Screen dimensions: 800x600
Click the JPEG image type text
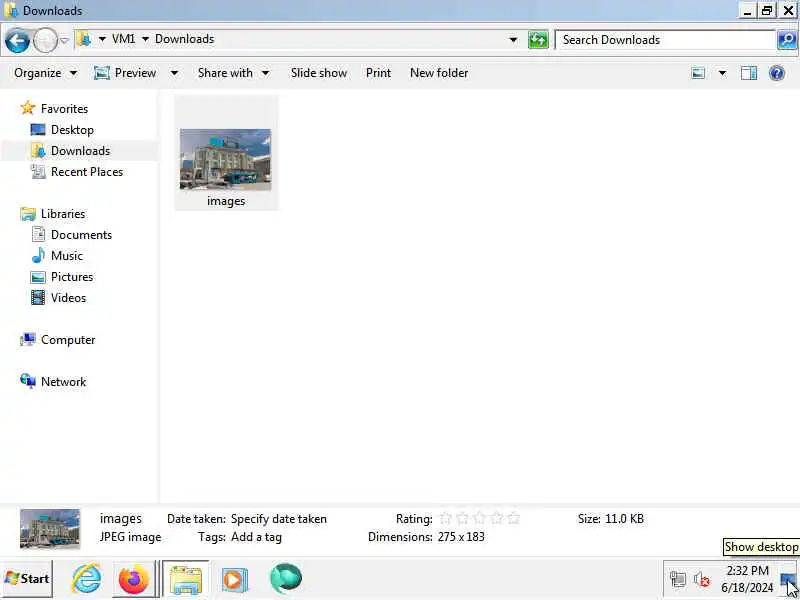tap(130, 537)
